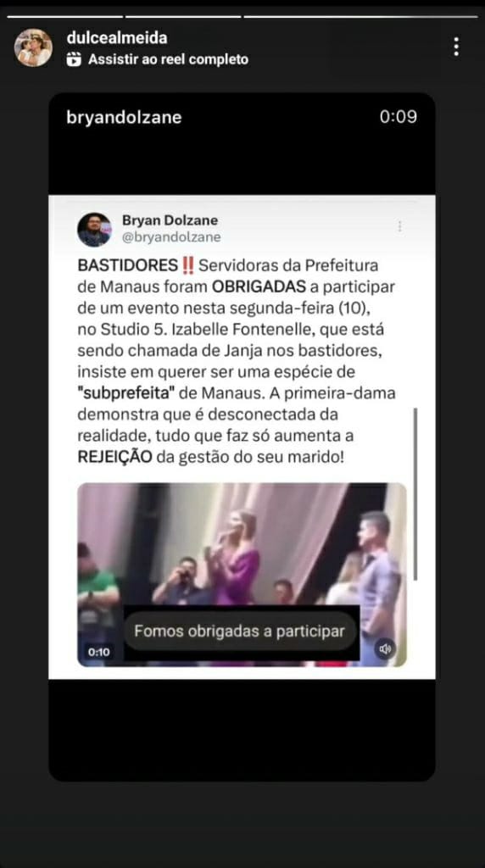Image resolution: width=485 pixels, height=868 pixels.
Task: Open Bryan Dolzane's avatar in tweet
Action: pyautogui.click(x=94, y=230)
